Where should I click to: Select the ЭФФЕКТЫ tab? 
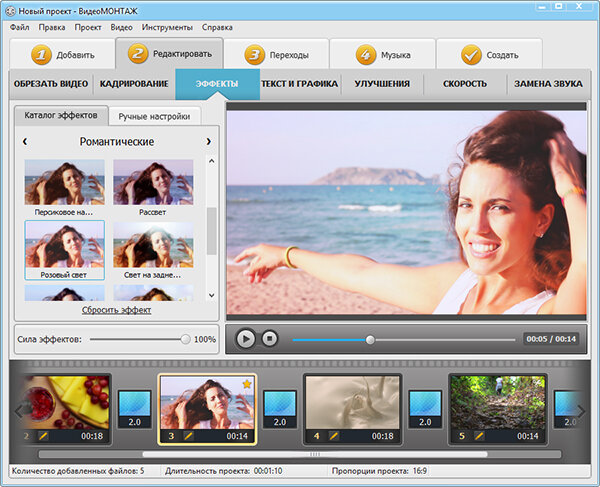tap(217, 84)
